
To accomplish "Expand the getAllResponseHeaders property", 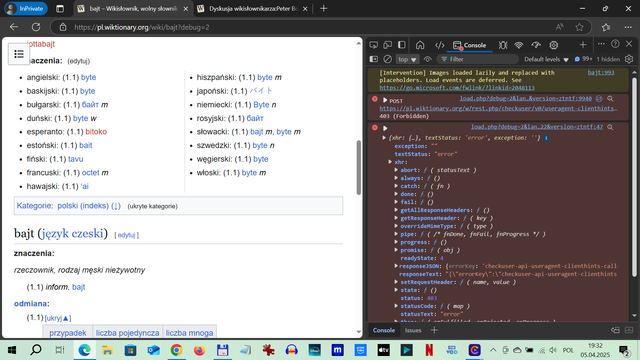I will pos(396,210).
